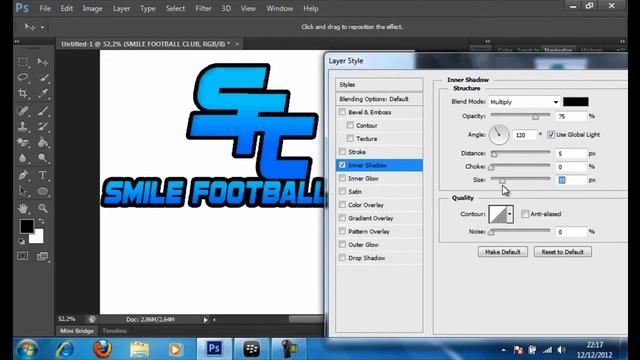Select the Path Selection tool
640x360 pixels.
(23, 191)
